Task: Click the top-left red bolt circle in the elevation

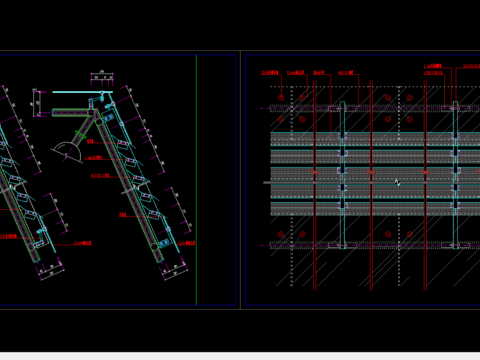Action: click(x=281, y=98)
